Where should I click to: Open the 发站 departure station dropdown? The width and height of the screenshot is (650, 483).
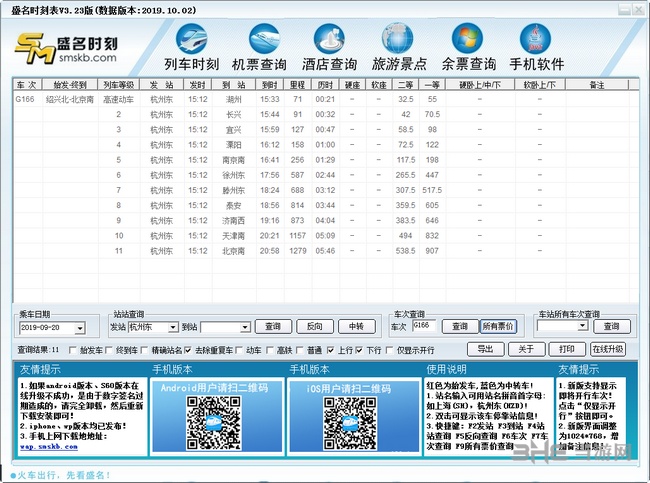pos(173,328)
